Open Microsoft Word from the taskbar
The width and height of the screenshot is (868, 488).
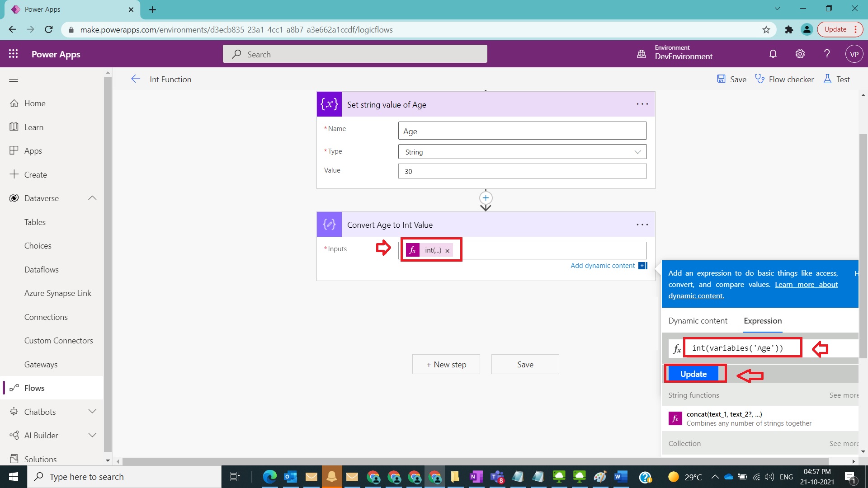point(621,477)
